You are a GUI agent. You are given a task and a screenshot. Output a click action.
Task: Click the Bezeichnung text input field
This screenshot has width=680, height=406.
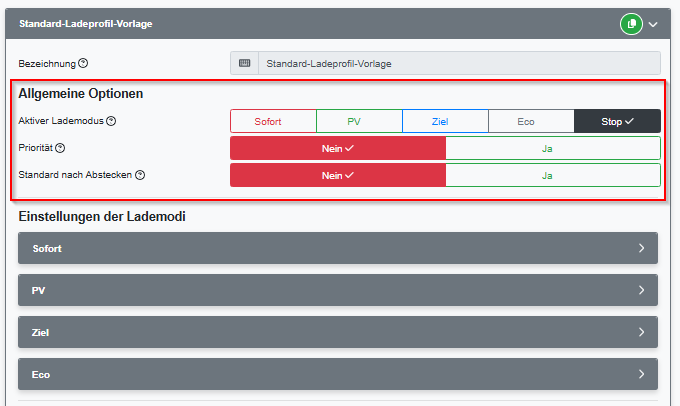458,64
